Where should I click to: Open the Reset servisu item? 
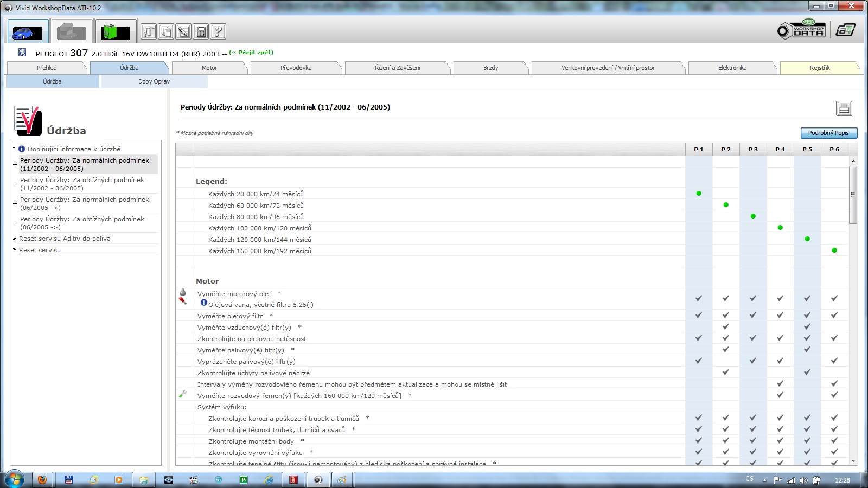click(40, 250)
